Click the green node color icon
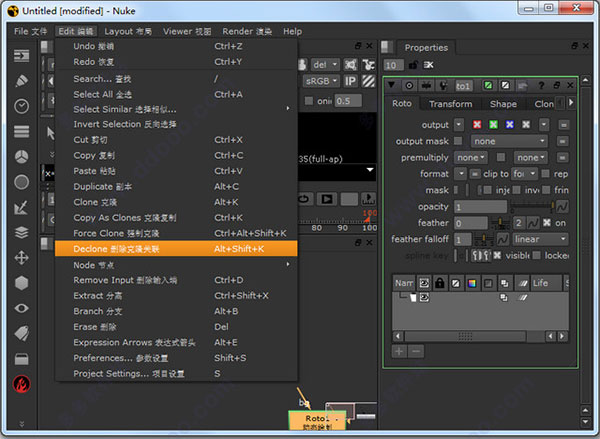 [x=488, y=85]
